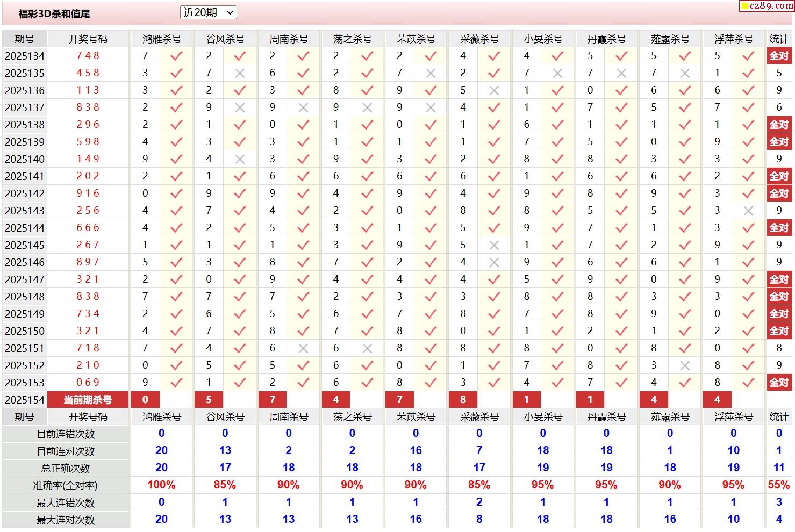Click the 100% accuracy value for 鸿雁

tap(161, 485)
